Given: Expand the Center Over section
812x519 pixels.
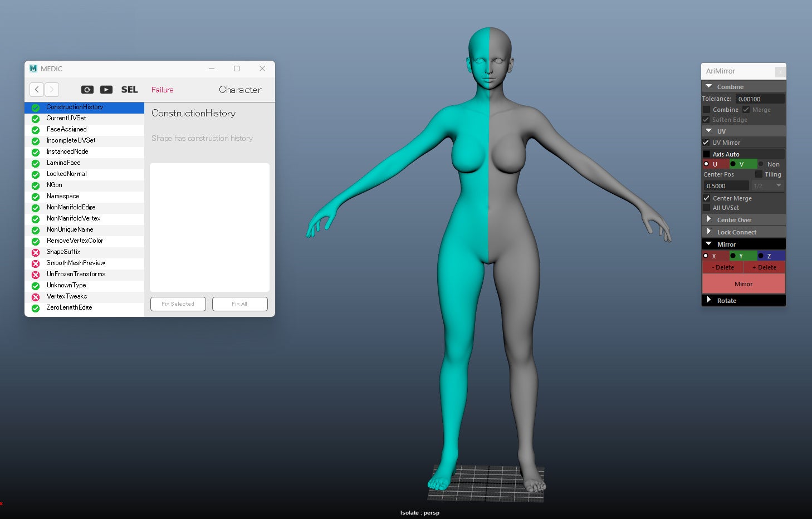Looking at the screenshot, I should [709, 220].
